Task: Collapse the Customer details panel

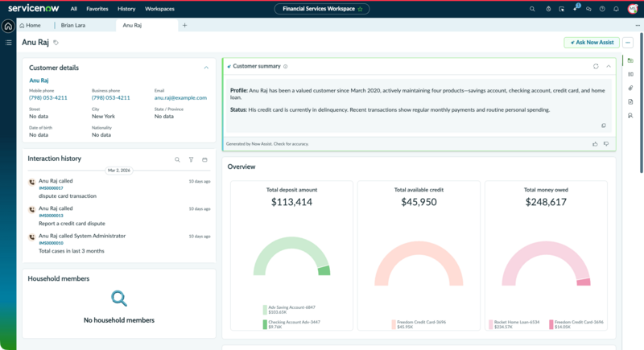Action: 206,68
